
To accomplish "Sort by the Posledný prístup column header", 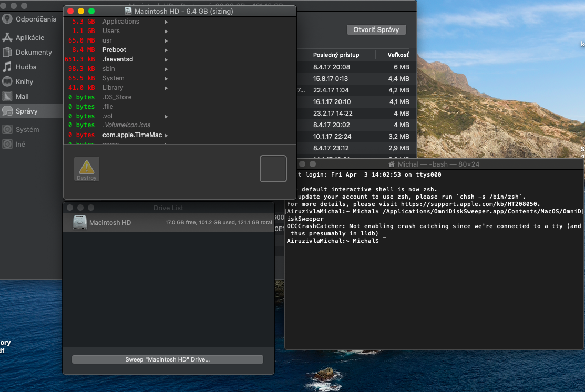I will coord(336,55).
